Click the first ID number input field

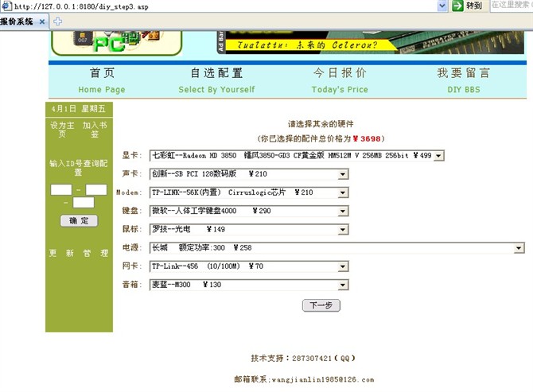tap(61, 189)
